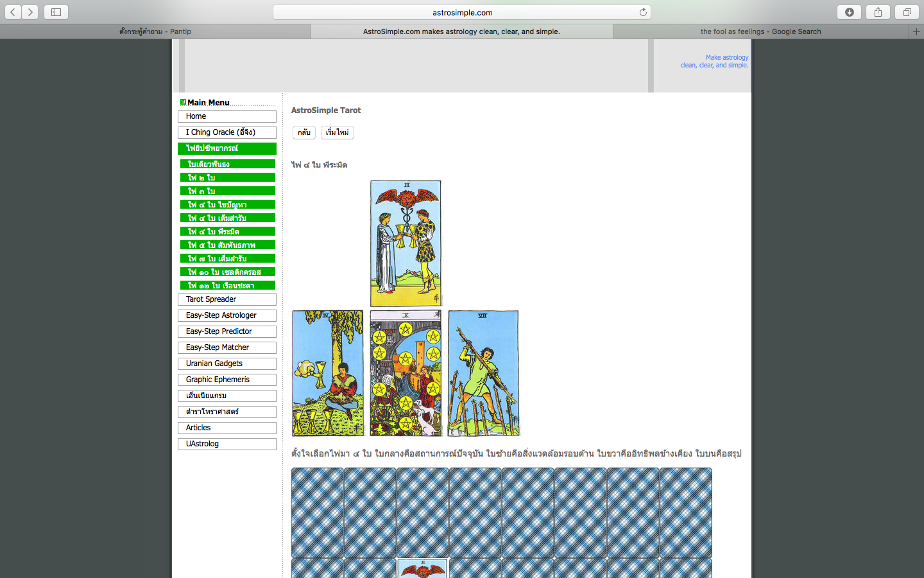Pick the last face-down card in the top row
Image resolution: width=924 pixels, height=578 pixels.
coord(686,512)
